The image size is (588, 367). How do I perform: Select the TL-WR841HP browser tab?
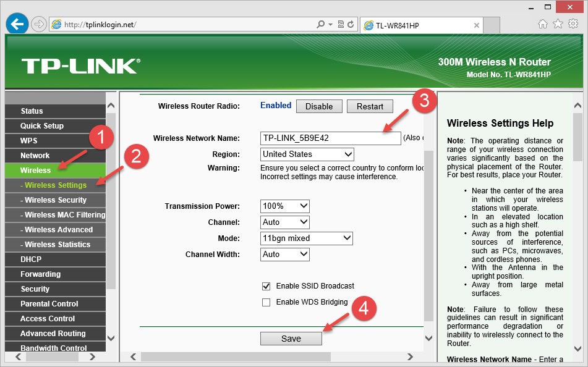click(x=421, y=25)
